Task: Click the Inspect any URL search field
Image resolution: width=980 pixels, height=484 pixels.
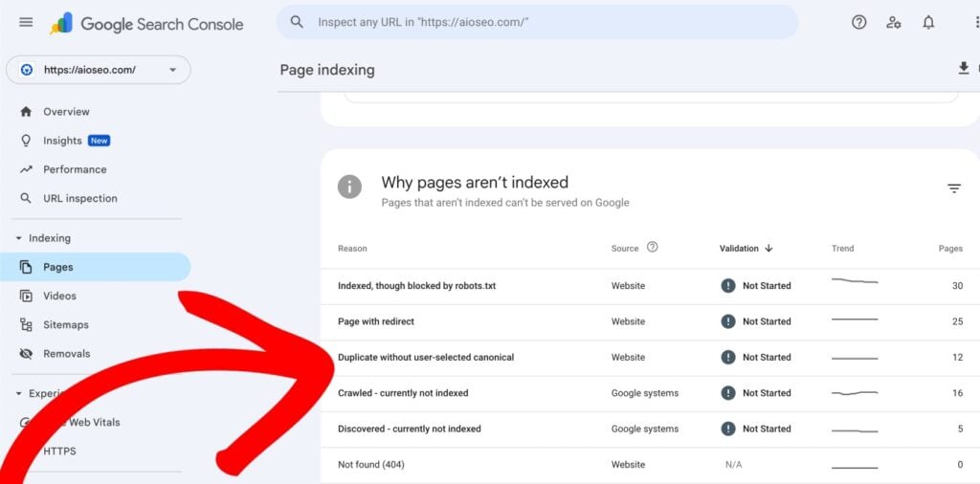Action: [x=536, y=22]
